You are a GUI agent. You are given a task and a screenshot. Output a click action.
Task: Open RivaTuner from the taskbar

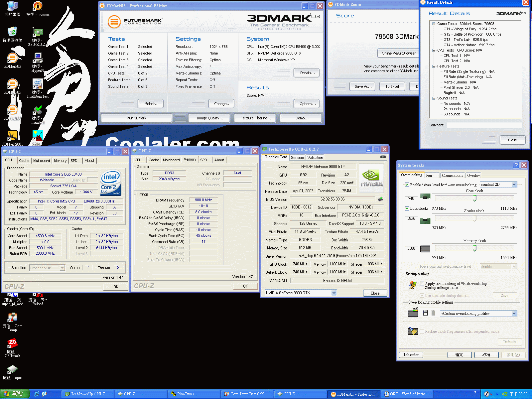(194, 394)
